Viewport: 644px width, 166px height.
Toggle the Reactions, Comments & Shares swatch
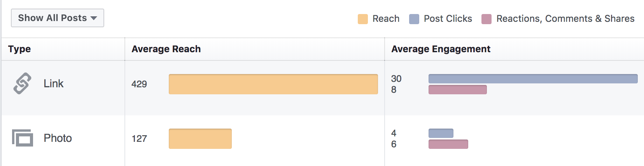[486, 19]
